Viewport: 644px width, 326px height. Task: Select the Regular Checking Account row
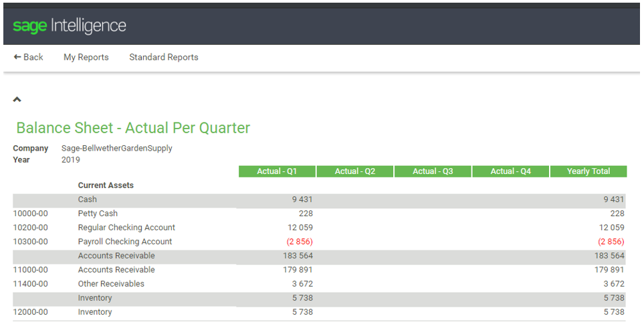click(319, 228)
